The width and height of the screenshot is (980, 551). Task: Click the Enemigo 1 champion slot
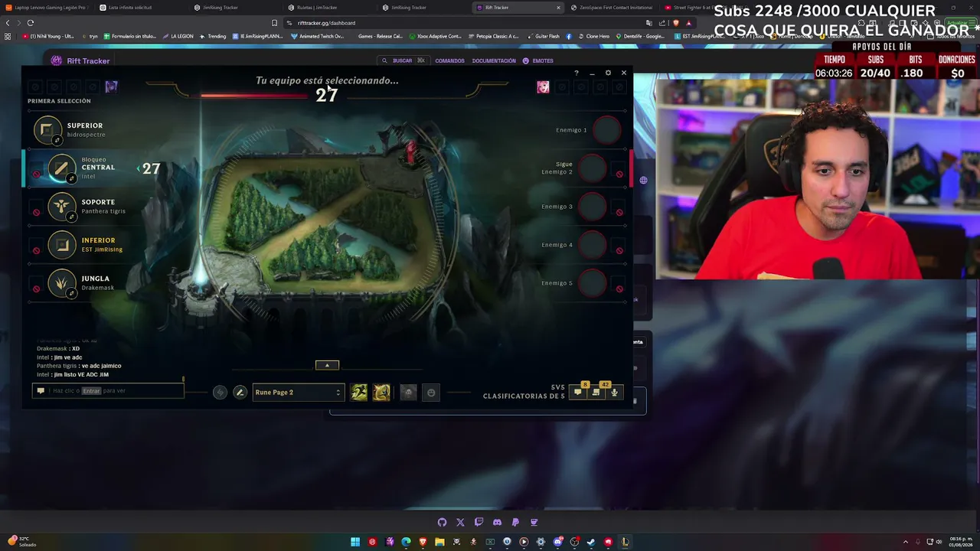click(607, 130)
